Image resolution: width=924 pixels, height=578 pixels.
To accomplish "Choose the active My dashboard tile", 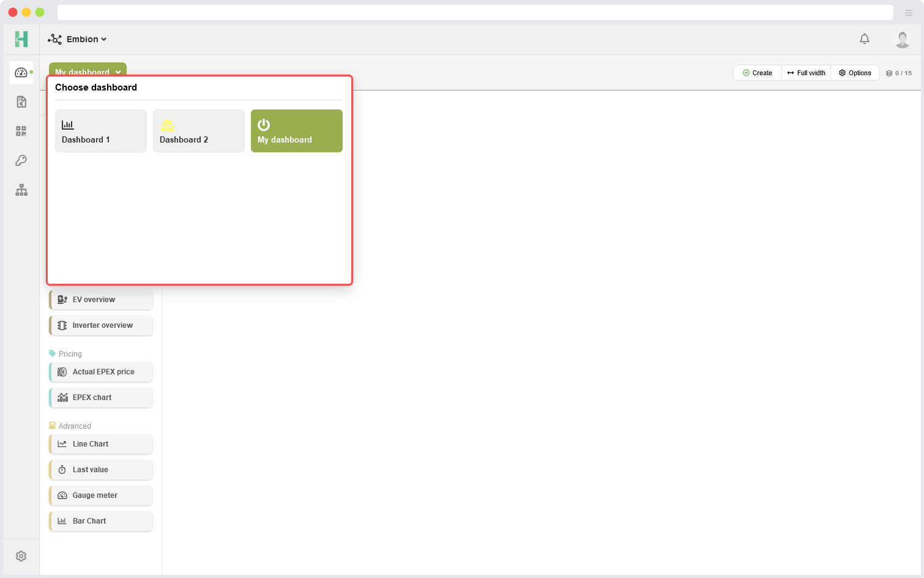I will click(x=297, y=131).
